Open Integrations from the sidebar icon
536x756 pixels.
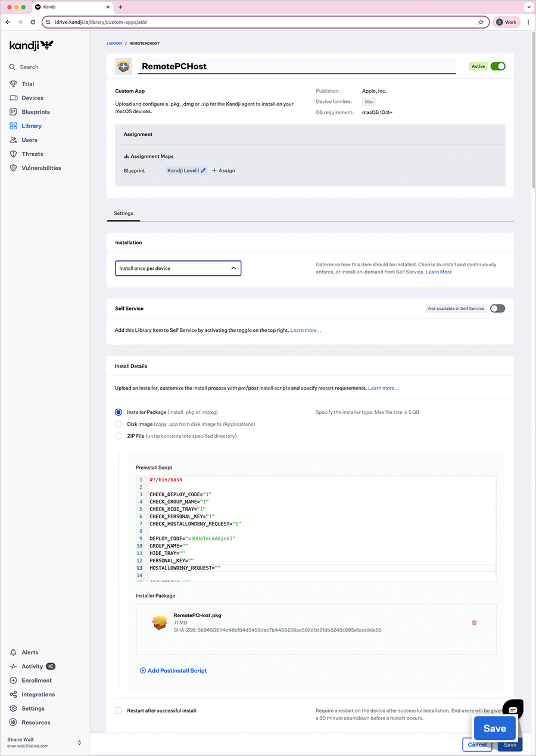pyautogui.click(x=13, y=695)
